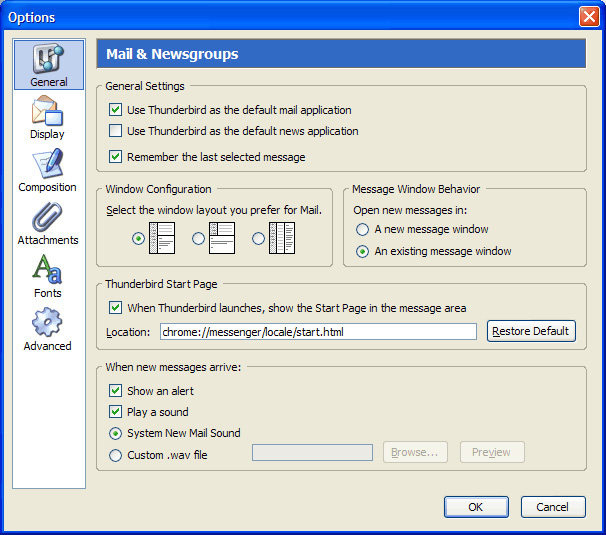Choose the vertical three-column layout thumbnail
This screenshot has width=606, height=535.
[x=282, y=238]
